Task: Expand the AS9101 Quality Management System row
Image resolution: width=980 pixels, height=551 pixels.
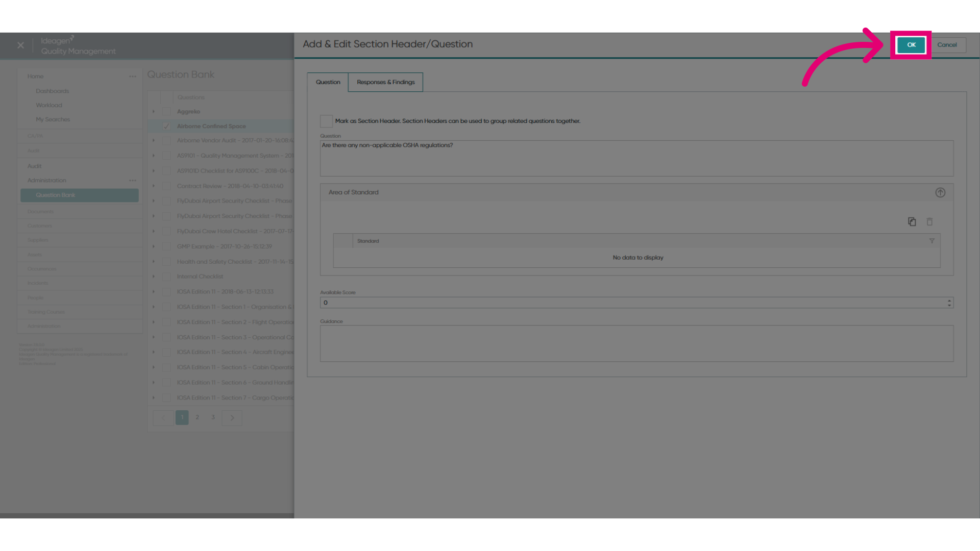Action: pos(153,156)
